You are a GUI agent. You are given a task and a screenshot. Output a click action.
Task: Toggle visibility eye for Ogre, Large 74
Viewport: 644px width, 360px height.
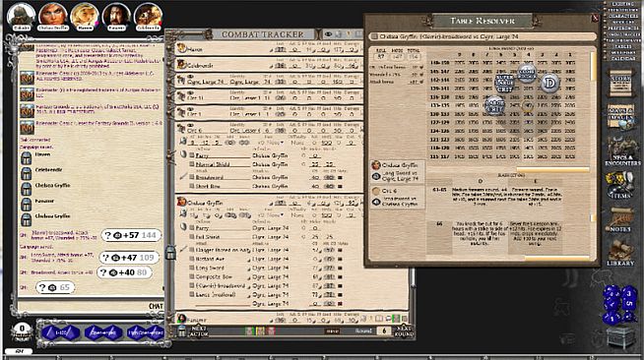(x=191, y=77)
